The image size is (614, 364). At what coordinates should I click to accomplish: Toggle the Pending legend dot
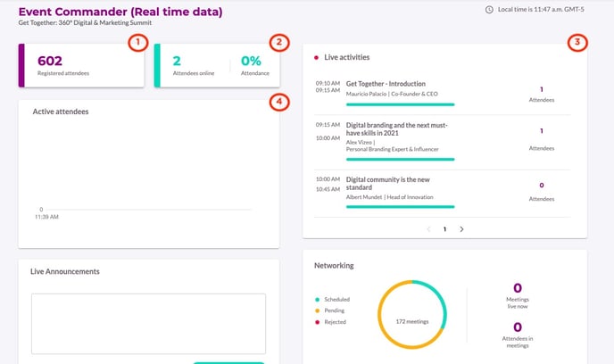click(x=318, y=310)
